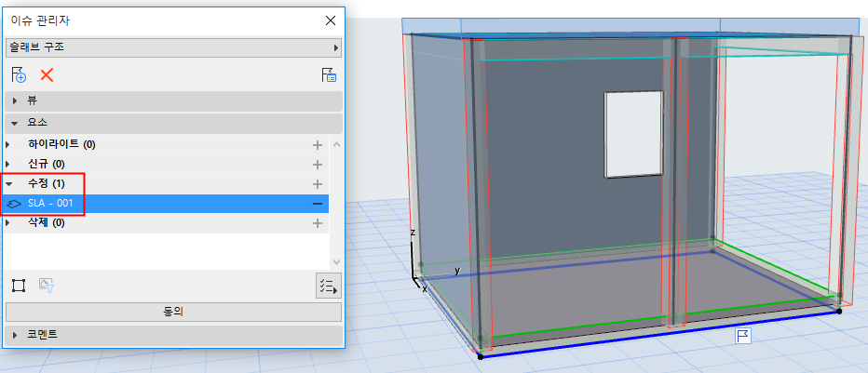Click the red X delete issue icon
The width and height of the screenshot is (868, 373).
(47, 75)
